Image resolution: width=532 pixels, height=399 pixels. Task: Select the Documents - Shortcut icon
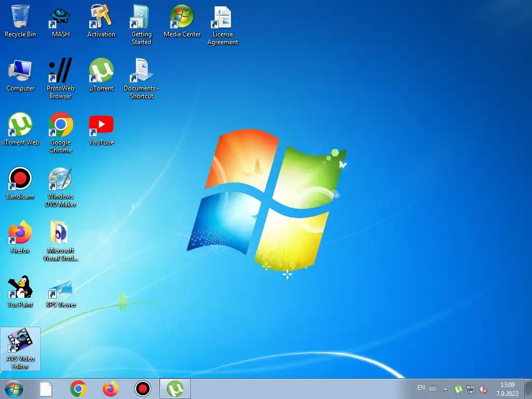(141, 79)
